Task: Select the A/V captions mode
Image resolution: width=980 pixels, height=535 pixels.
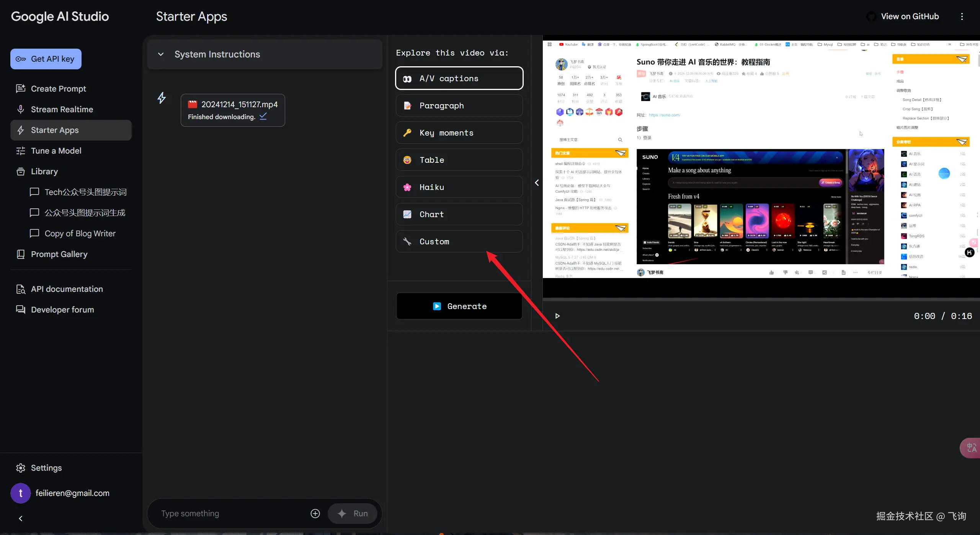Action: point(459,79)
